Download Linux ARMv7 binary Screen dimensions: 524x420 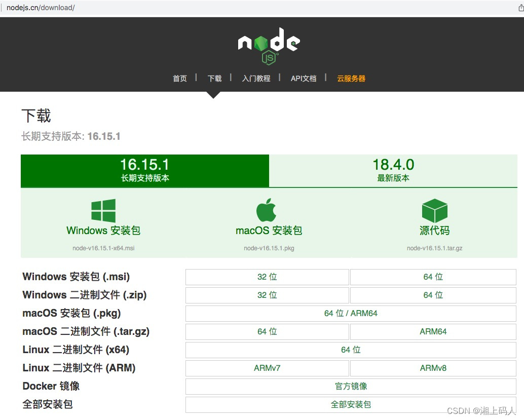(267, 368)
